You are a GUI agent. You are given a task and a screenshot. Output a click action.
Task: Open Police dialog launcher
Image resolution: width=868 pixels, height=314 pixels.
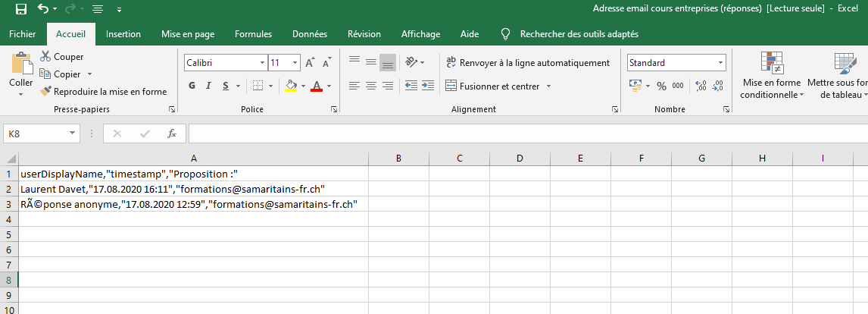pyautogui.click(x=334, y=109)
